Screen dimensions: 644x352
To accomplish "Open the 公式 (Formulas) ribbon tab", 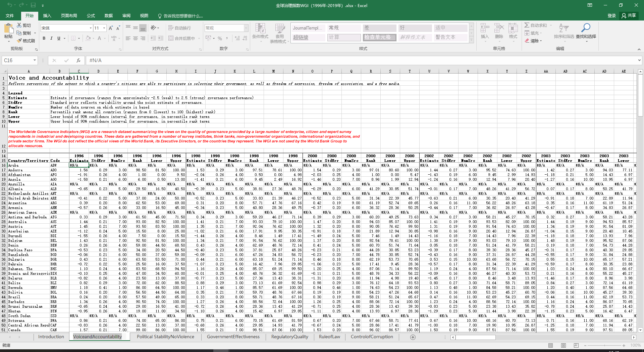I will click(91, 16).
